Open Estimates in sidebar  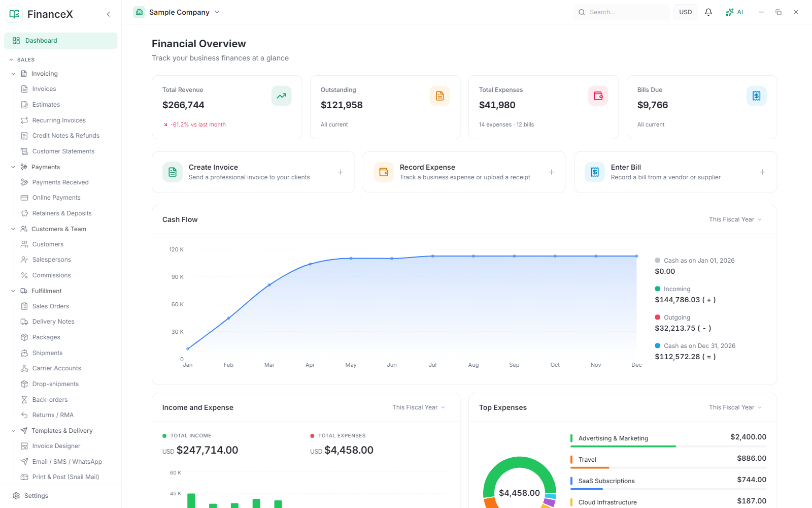[46, 105]
